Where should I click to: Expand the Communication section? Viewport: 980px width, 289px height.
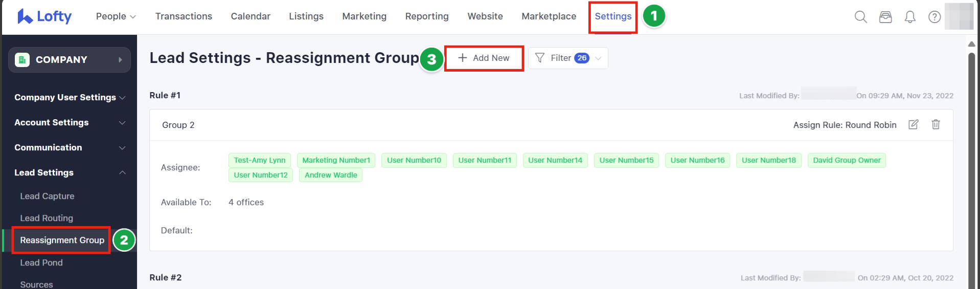point(70,147)
